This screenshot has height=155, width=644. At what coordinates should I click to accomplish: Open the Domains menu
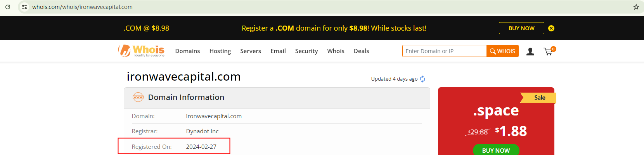coord(187,51)
